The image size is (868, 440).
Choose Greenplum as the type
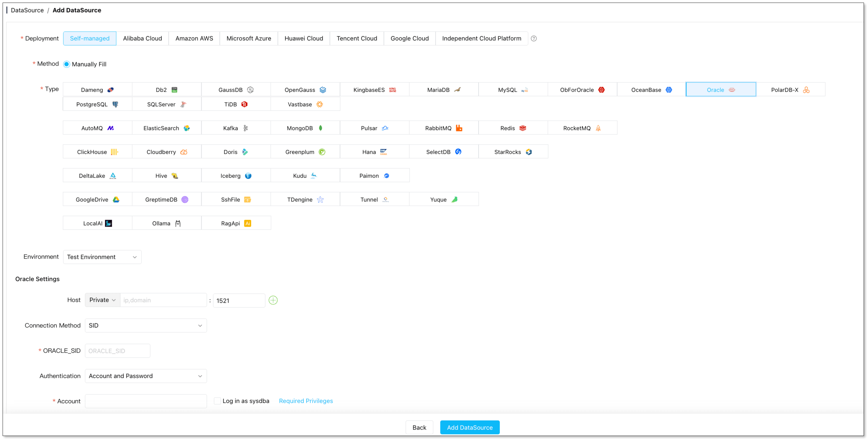point(305,152)
